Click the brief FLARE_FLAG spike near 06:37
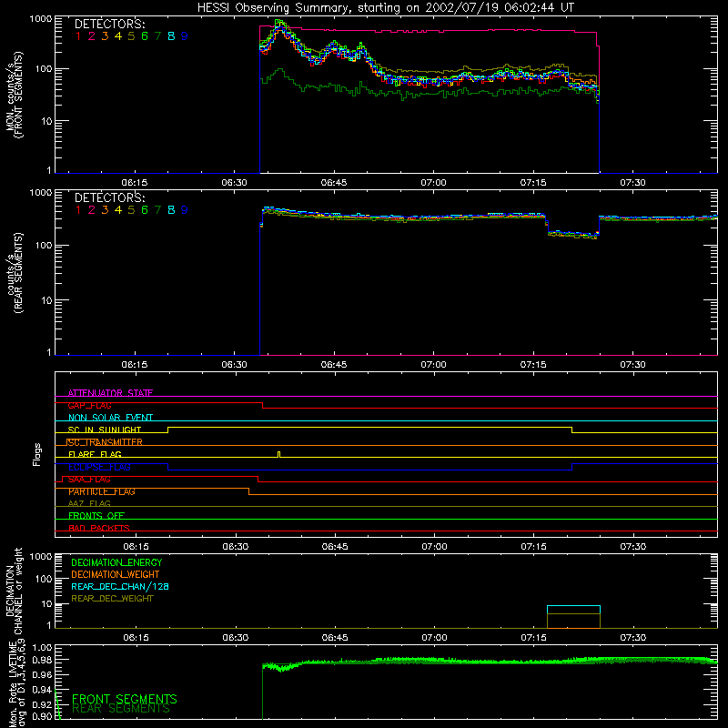The width and height of the screenshot is (728, 728). (278, 454)
